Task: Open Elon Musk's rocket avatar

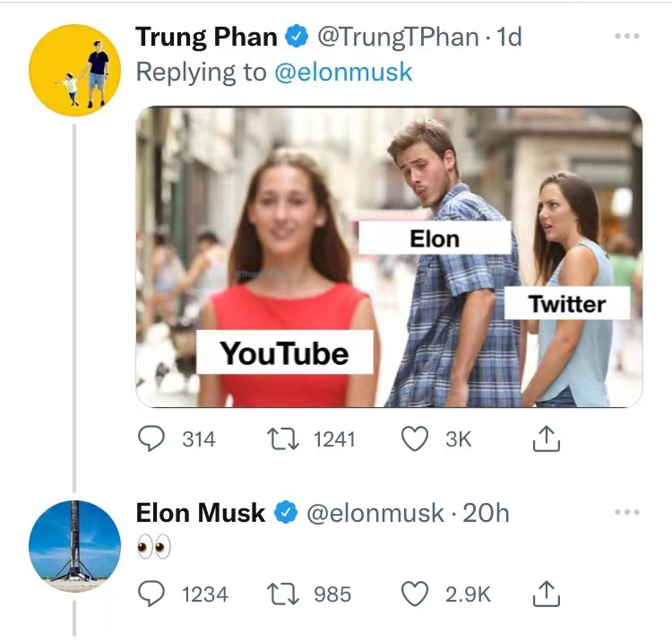Action: (75, 546)
